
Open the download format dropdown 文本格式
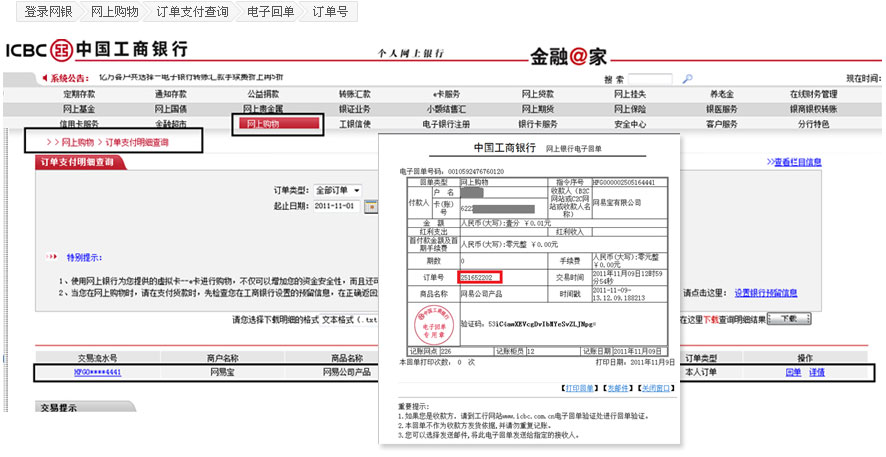(349, 320)
